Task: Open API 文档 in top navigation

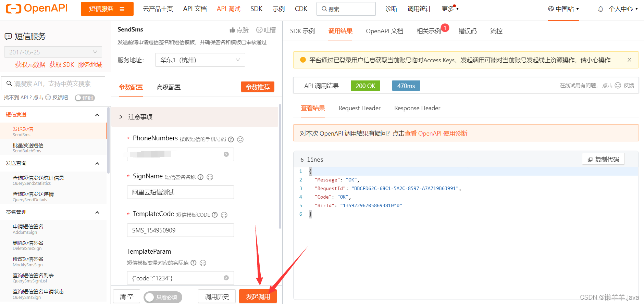Action: (195, 9)
